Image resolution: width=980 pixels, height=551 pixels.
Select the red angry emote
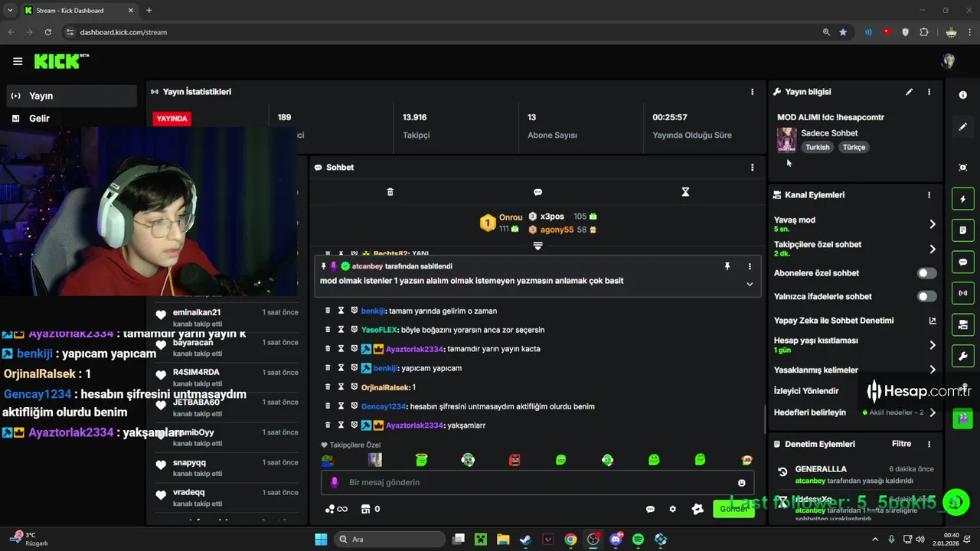[514, 460]
